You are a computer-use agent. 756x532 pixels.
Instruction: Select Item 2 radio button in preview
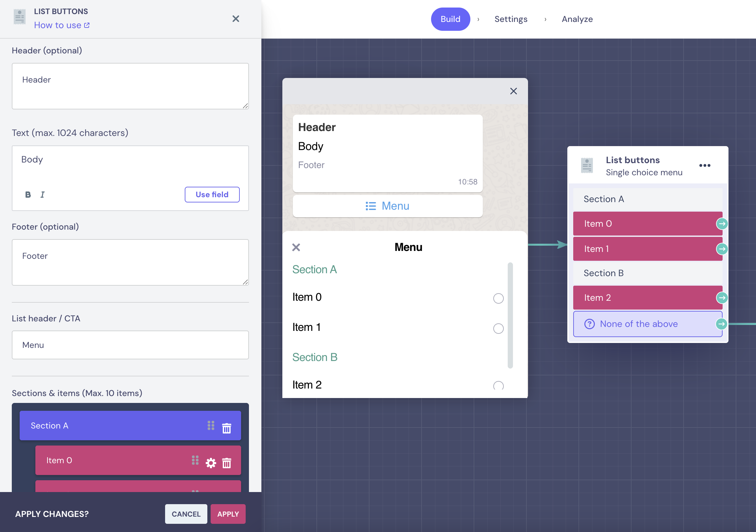coord(498,386)
